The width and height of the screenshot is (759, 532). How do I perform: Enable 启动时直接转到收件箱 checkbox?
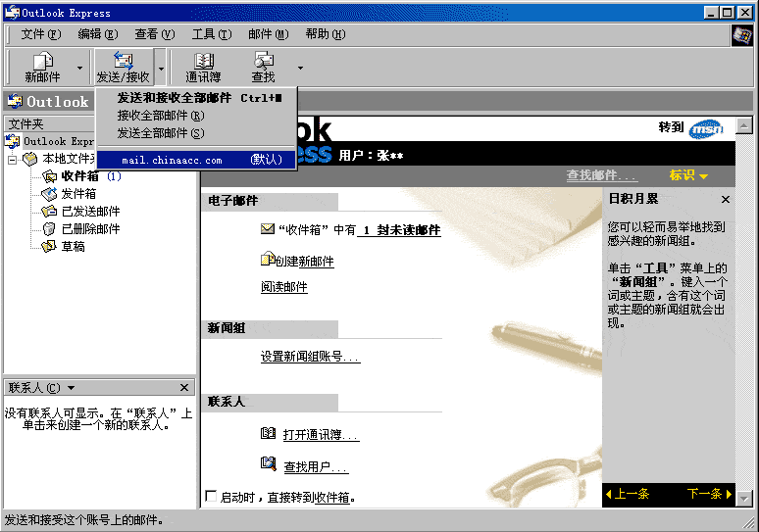pyautogui.click(x=211, y=496)
